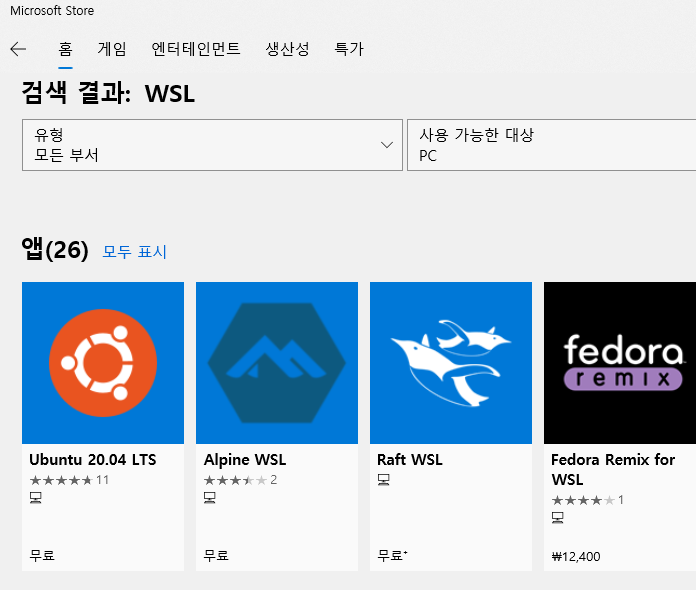Click the 무료 price on Raft WSL tile
Screen dimensions: 696x590
coord(392,555)
